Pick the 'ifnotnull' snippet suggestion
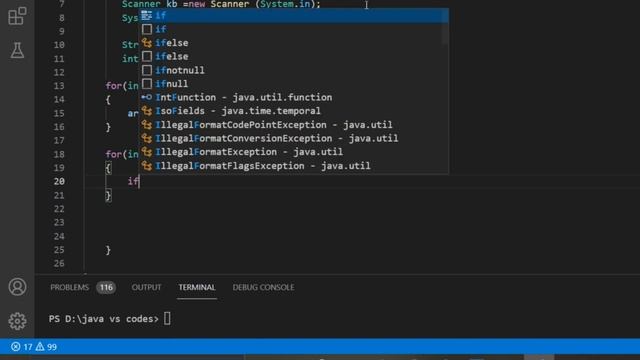The image size is (640, 360). [x=294, y=70]
